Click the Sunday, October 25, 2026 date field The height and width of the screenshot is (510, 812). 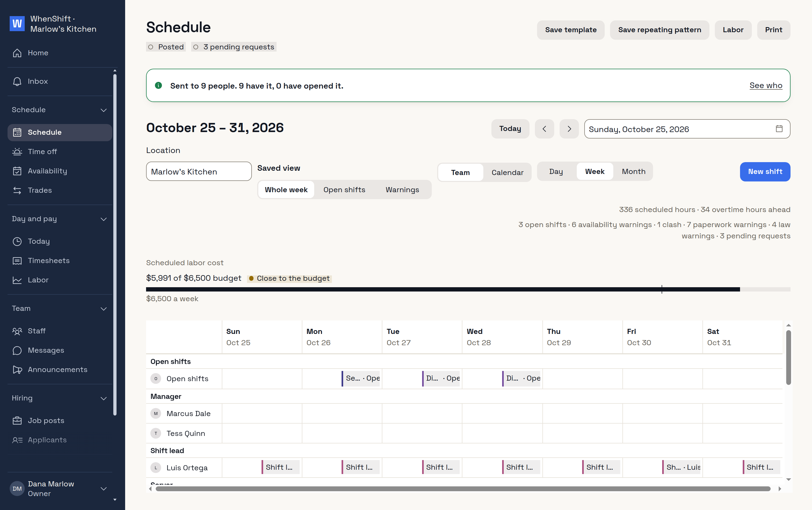click(x=687, y=129)
